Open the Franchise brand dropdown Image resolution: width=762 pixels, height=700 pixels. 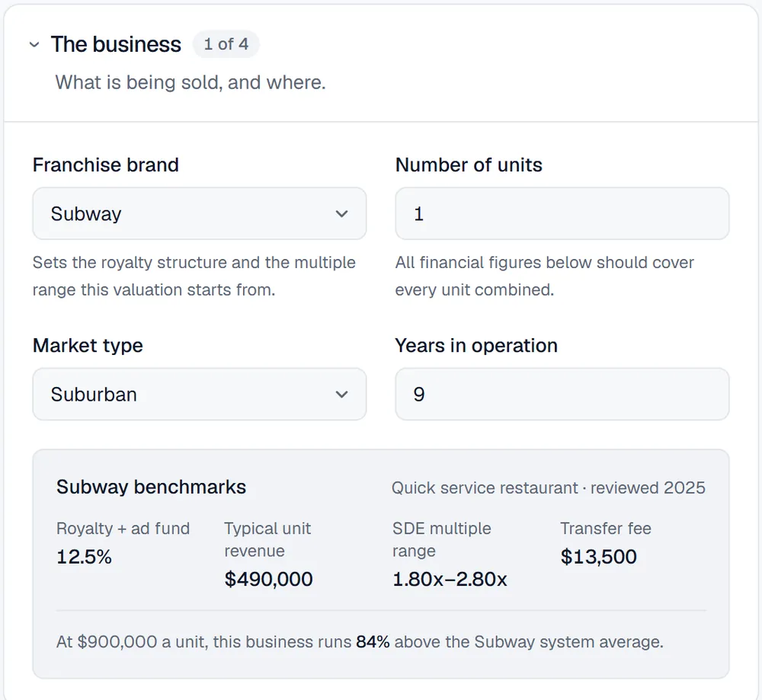click(199, 213)
